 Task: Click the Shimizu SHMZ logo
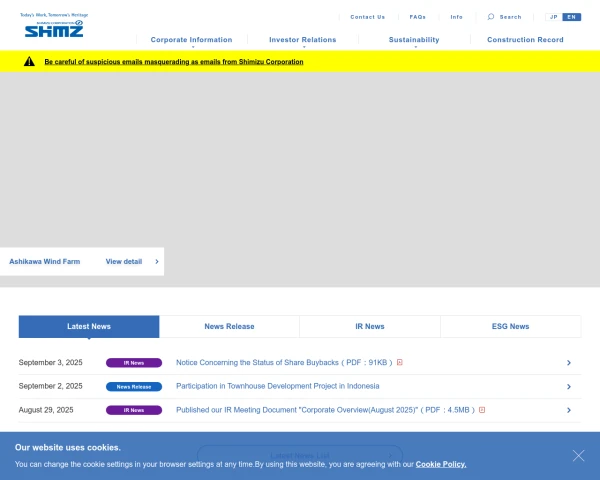[x=54, y=28]
